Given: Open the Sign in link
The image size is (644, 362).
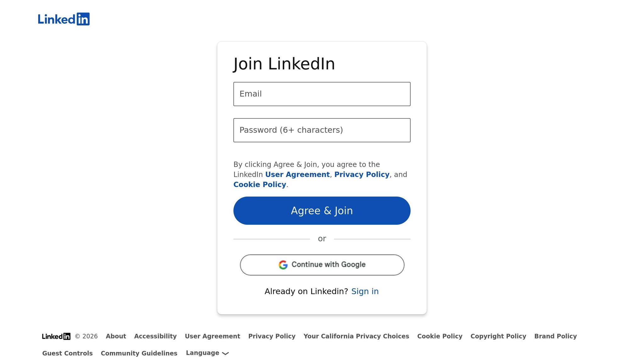Looking at the screenshot, I should 365,292.
